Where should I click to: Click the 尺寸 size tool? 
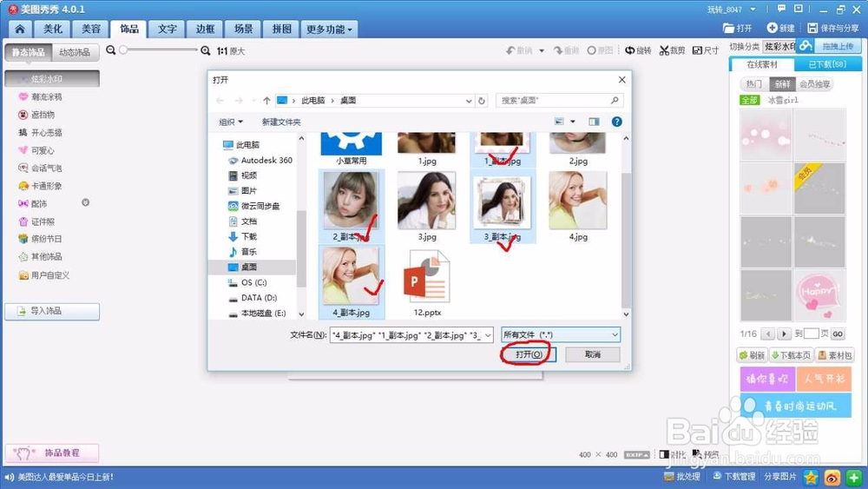(706, 50)
